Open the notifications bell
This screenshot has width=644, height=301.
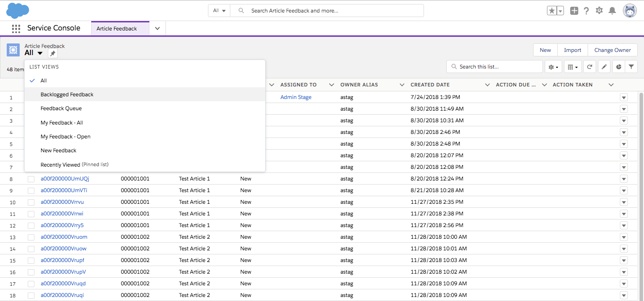612,10
